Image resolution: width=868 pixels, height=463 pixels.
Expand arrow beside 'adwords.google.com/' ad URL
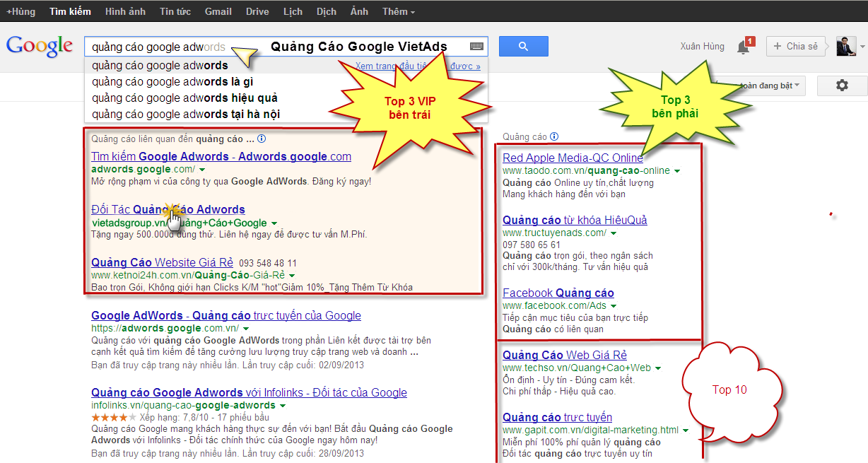pyautogui.click(x=202, y=170)
